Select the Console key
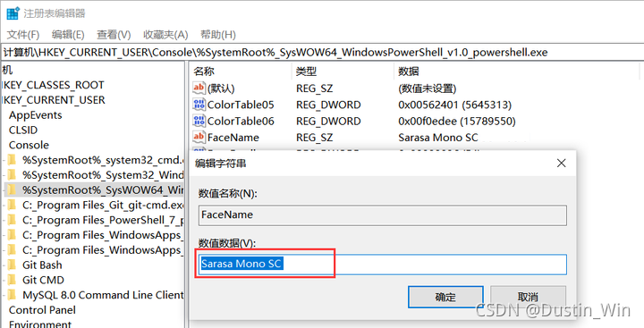Screen dimensions: 644x328 point(29,145)
